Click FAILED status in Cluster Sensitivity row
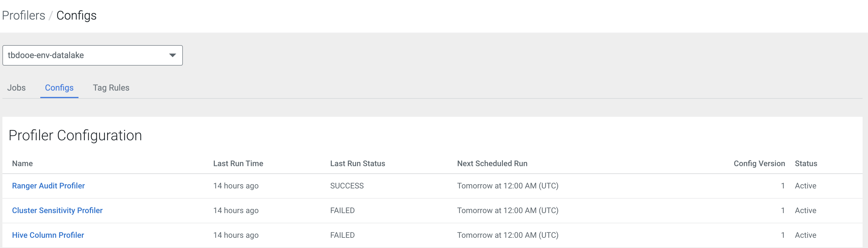The height and width of the screenshot is (248, 868). coord(342,211)
